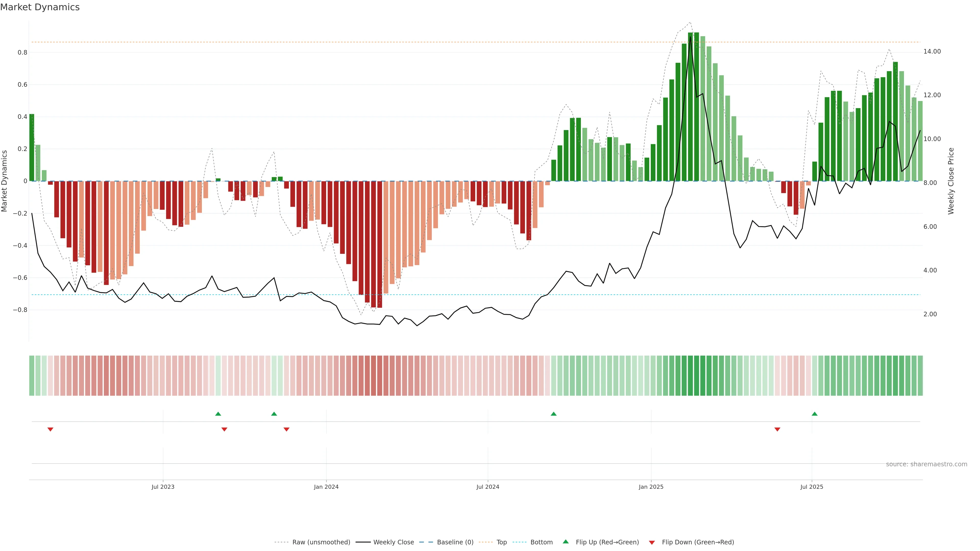Click the red flip-down triangle nearest Jan 2024
This screenshot has width=980, height=551.
point(286,429)
